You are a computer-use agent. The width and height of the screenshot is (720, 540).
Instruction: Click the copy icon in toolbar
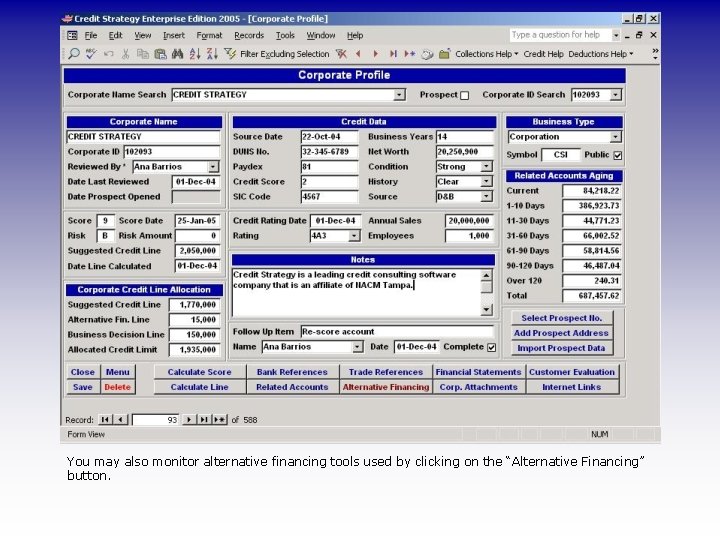(x=143, y=54)
